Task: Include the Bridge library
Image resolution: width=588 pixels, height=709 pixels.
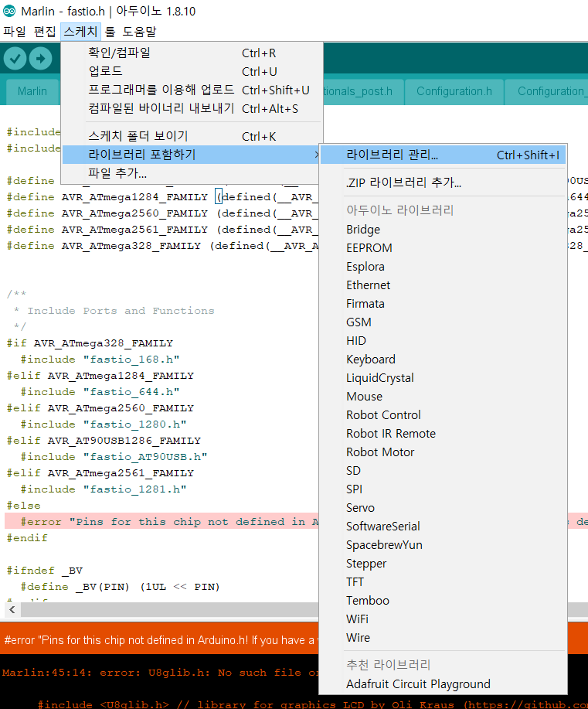Action: [x=443, y=230]
